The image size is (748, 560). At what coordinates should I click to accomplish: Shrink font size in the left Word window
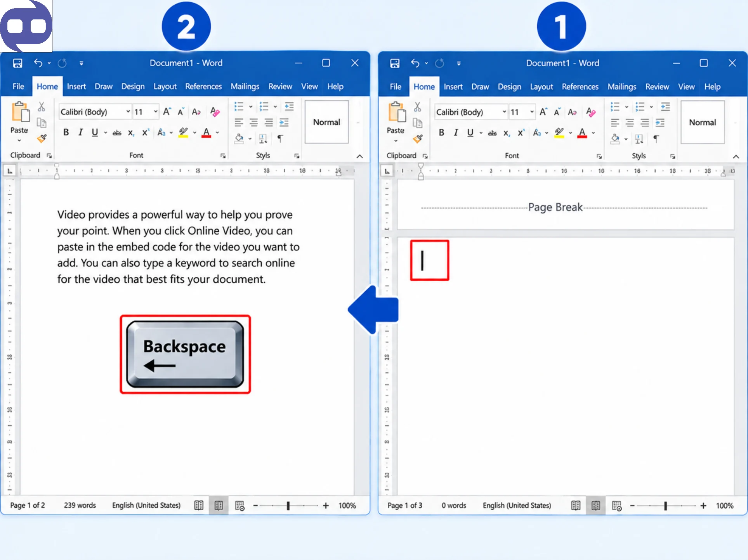click(181, 112)
